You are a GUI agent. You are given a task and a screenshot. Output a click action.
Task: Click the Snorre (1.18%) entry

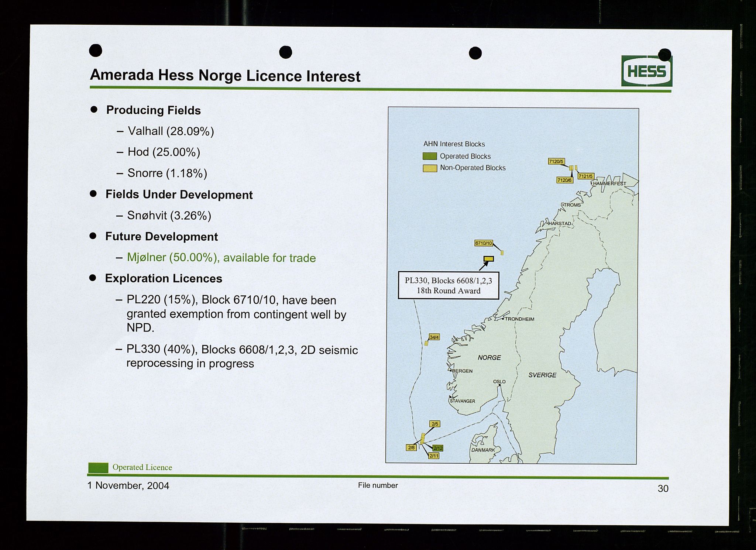(167, 173)
